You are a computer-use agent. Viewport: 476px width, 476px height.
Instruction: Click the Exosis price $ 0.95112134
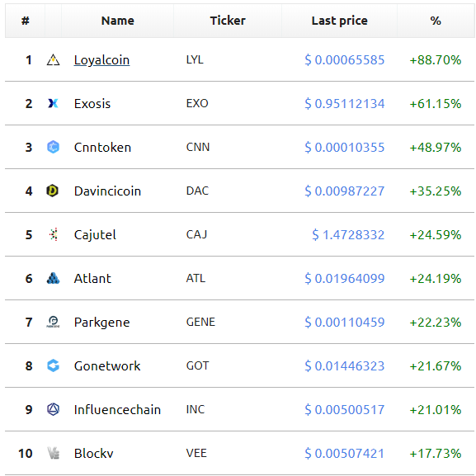coord(345,104)
